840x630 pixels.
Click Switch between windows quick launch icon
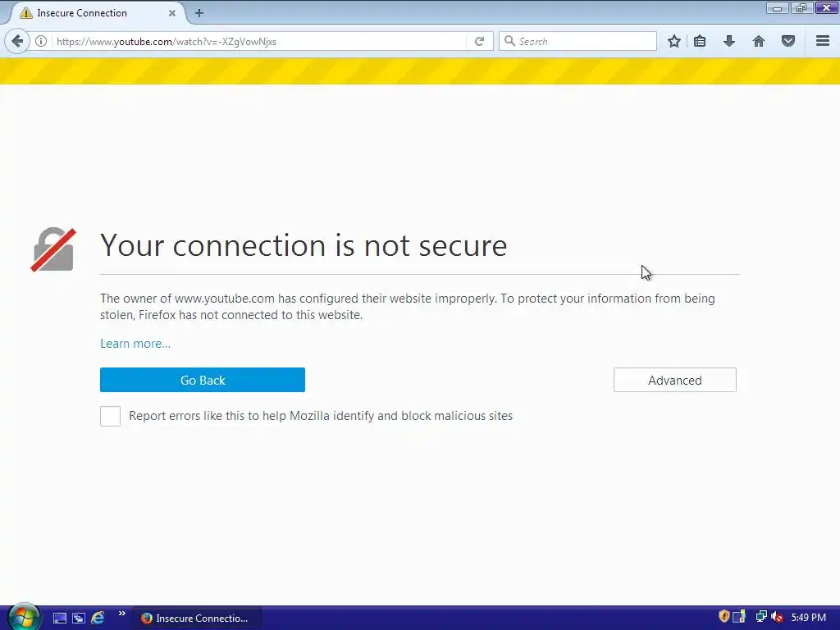click(x=79, y=619)
